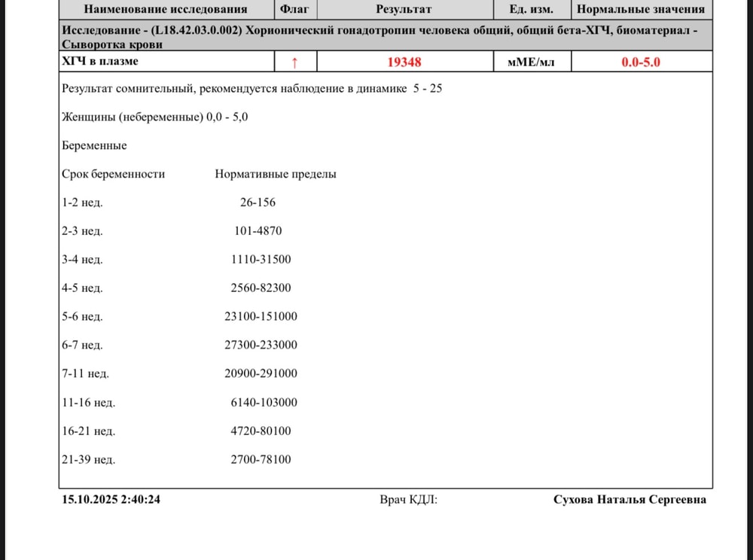Click the unit label мМЕ/мл
The image size is (753, 560).
tap(532, 62)
